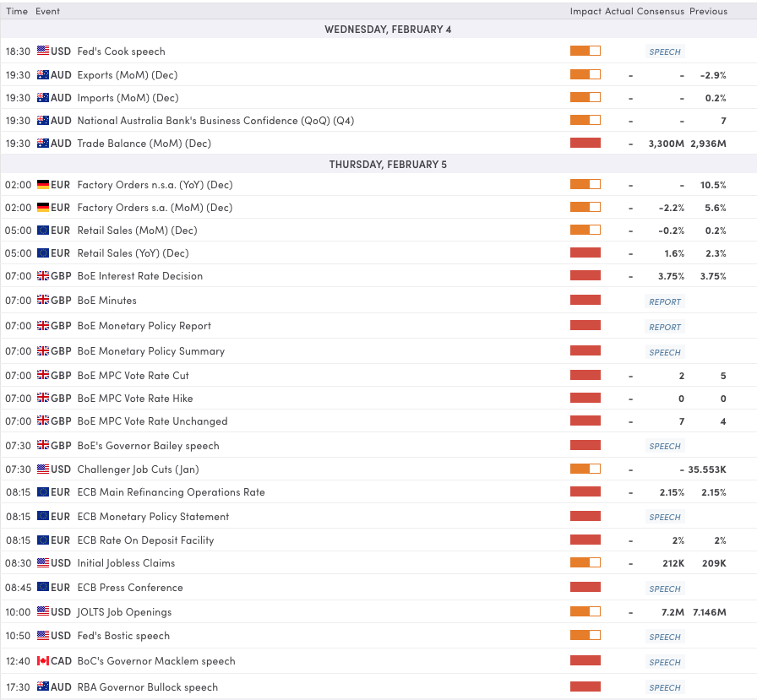Open the SPEECH tag for BoE's Governor Bailey speech
Screen dimensions: 757x700
(665, 446)
